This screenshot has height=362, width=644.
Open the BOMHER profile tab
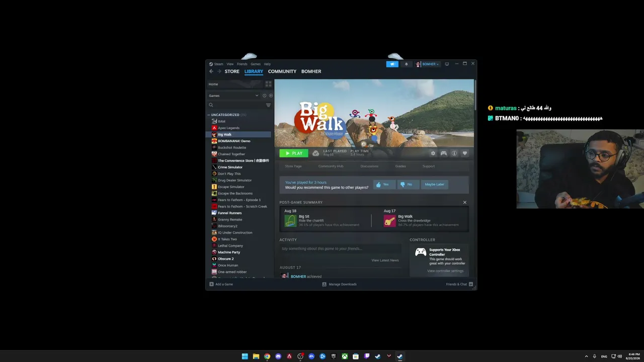pos(311,71)
